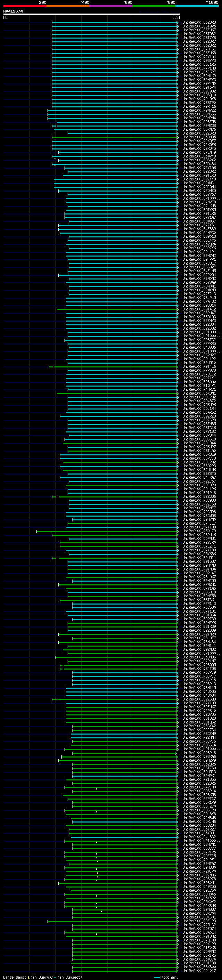The width and height of the screenshot is (222, 980).
Task: Select the UniRef100_Q93VY3 label
Action: [x=199, y=60]
